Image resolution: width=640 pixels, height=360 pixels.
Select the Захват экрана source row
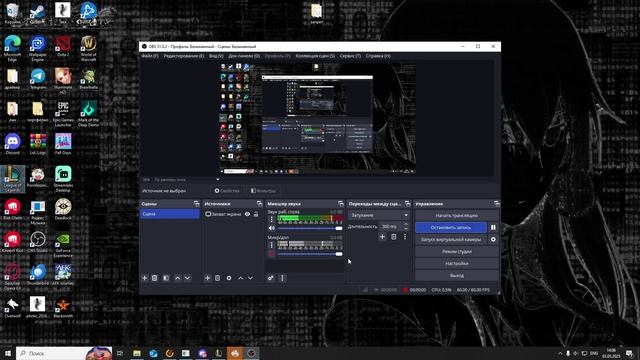tap(232, 214)
